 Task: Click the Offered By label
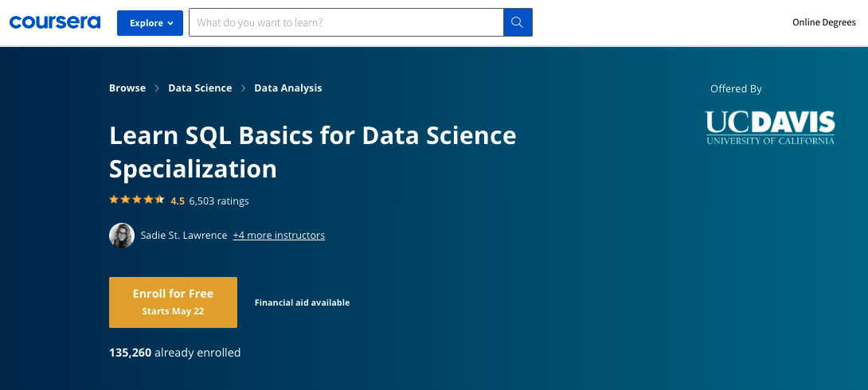pyautogui.click(x=736, y=88)
